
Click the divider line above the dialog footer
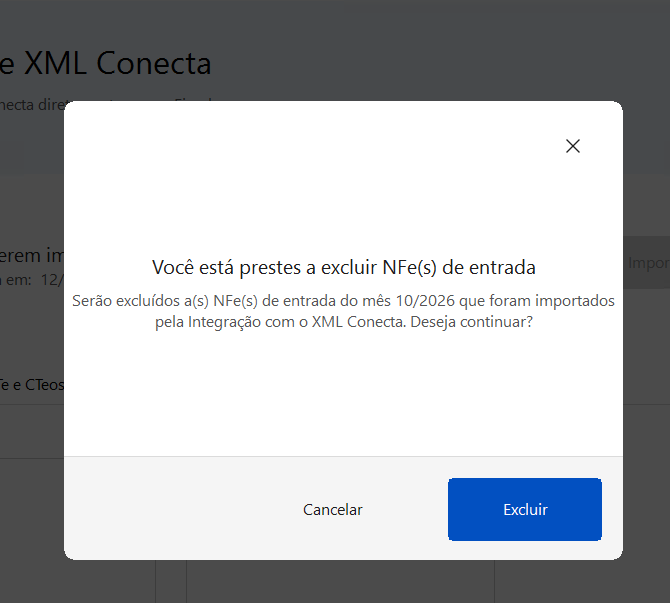click(x=343, y=456)
